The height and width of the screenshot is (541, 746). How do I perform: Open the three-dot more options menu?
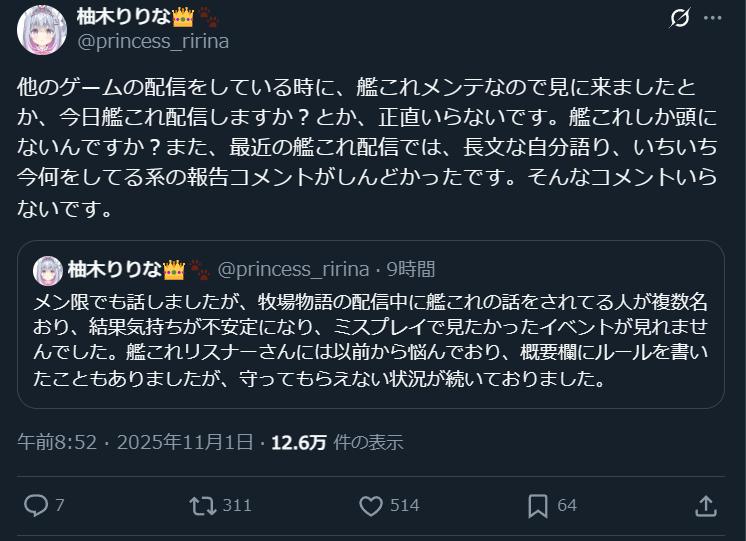711,19
